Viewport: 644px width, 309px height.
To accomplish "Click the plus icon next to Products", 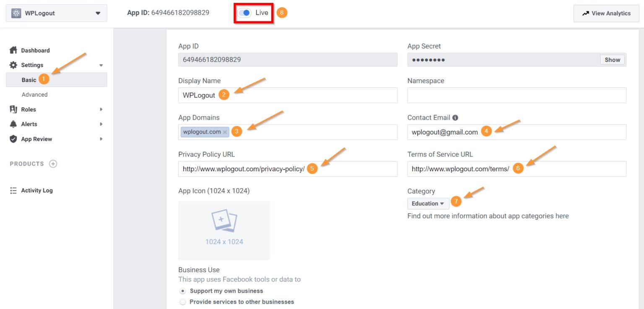I will [x=53, y=164].
